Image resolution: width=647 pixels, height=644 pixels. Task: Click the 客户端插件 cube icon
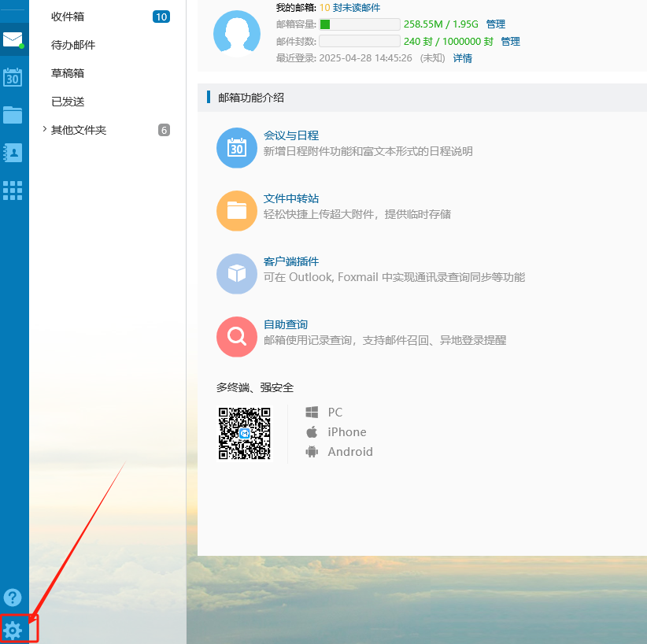237,274
